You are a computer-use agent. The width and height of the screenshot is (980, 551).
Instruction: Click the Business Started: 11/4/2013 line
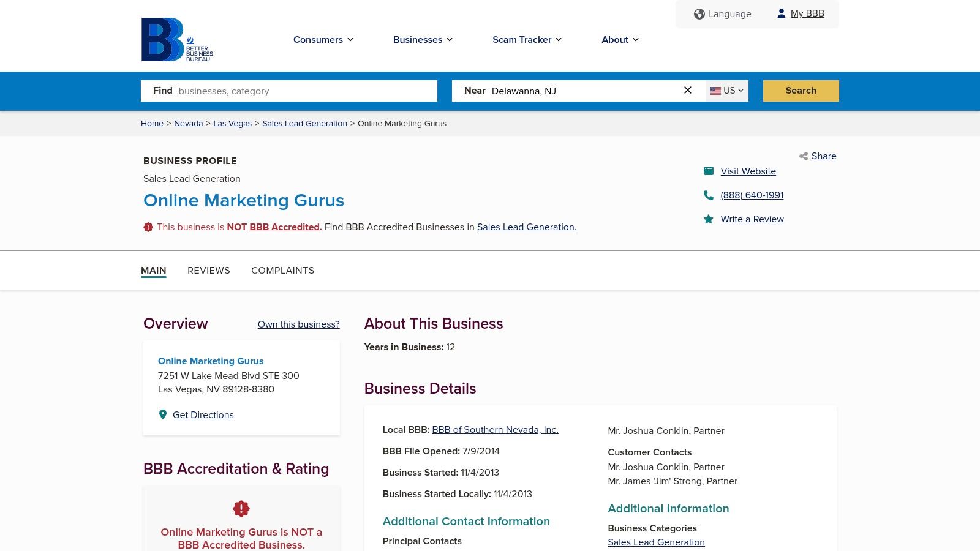click(x=441, y=473)
